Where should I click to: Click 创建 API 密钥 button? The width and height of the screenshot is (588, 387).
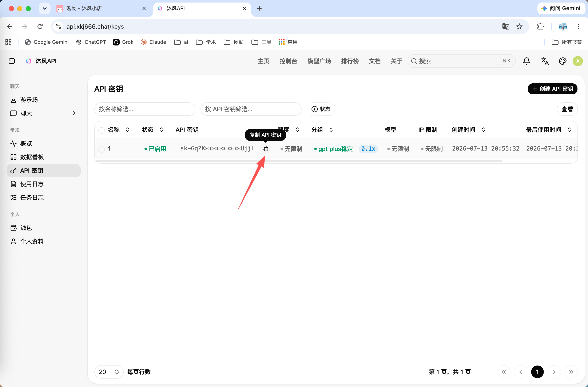point(552,89)
